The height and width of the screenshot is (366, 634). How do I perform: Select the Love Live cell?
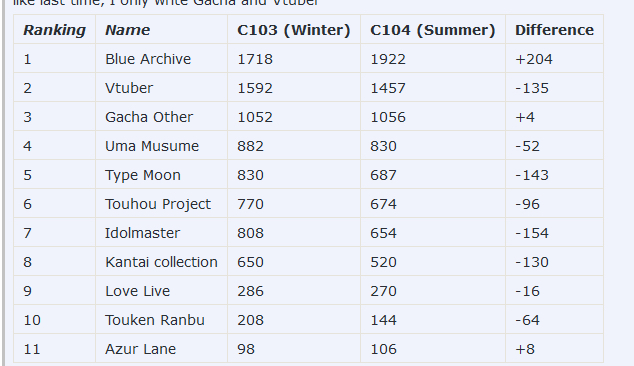(x=161, y=291)
